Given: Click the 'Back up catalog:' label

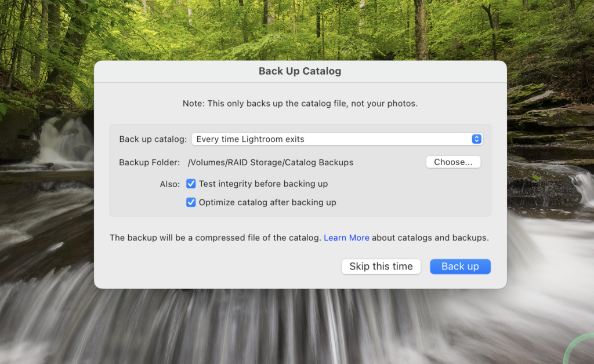Looking at the screenshot, I should pyautogui.click(x=153, y=139).
